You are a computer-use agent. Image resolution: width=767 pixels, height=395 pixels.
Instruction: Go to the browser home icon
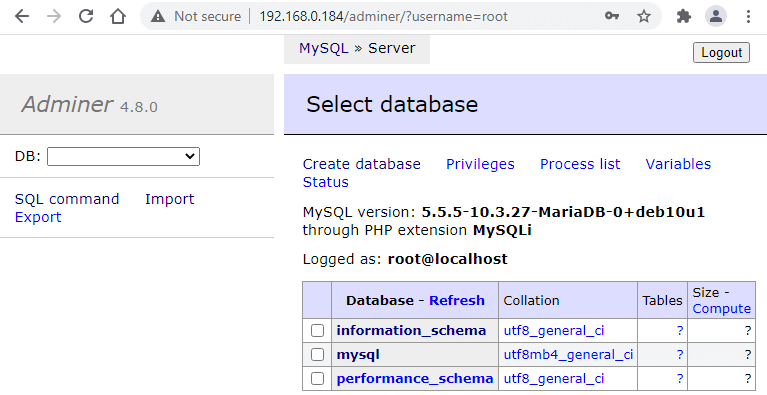tap(118, 16)
